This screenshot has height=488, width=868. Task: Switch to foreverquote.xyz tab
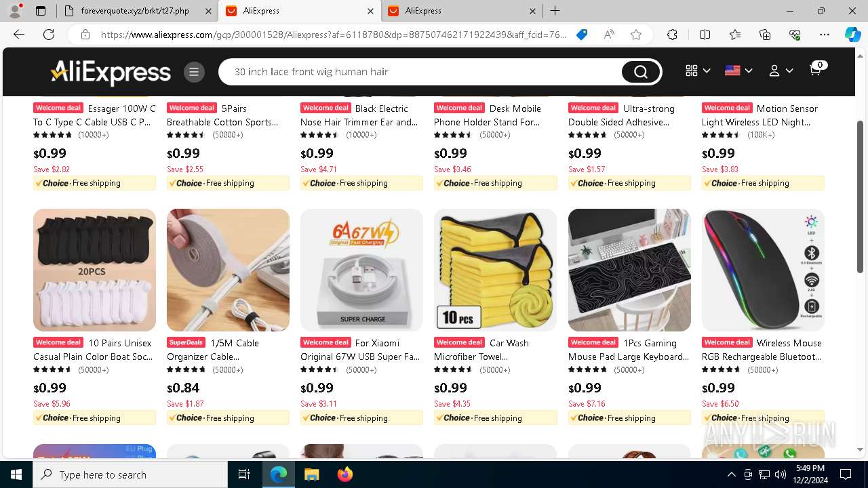pyautogui.click(x=137, y=11)
